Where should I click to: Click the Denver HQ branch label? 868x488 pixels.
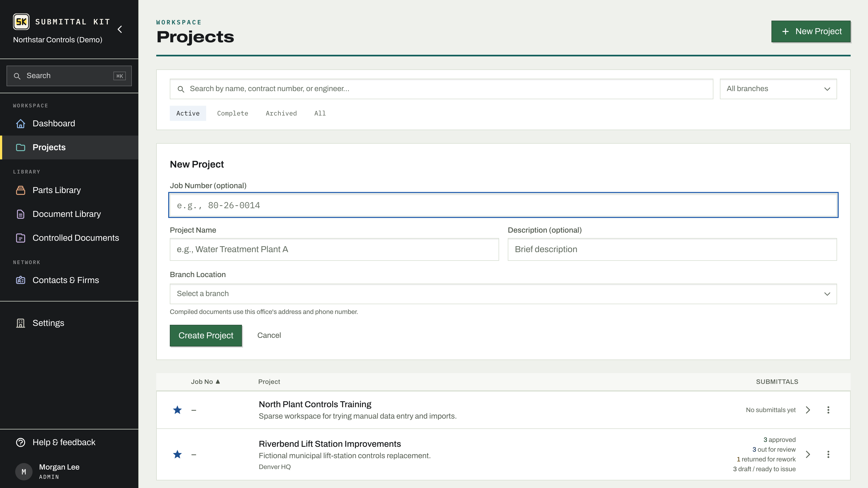tap(275, 467)
